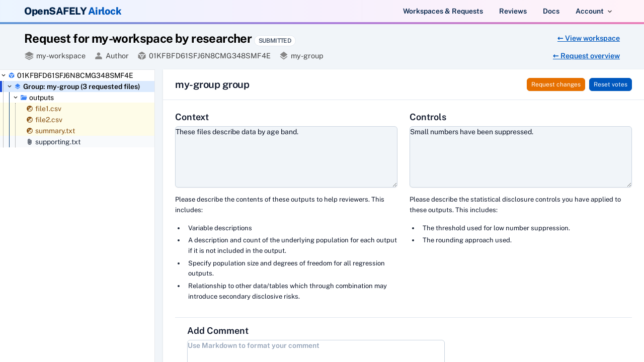Image resolution: width=644 pixels, height=362 pixels.
Task: Select the request cube icon beside 01KFBFD61SFJ6N8CMG348SMF4E
Action: 11,75
